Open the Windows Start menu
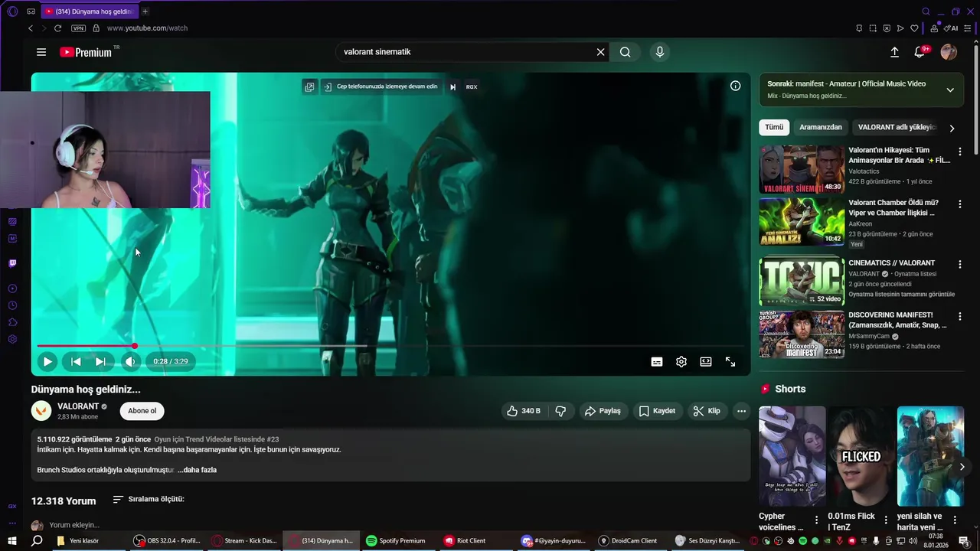This screenshot has width=980, height=551. pyautogui.click(x=12, y=540)
